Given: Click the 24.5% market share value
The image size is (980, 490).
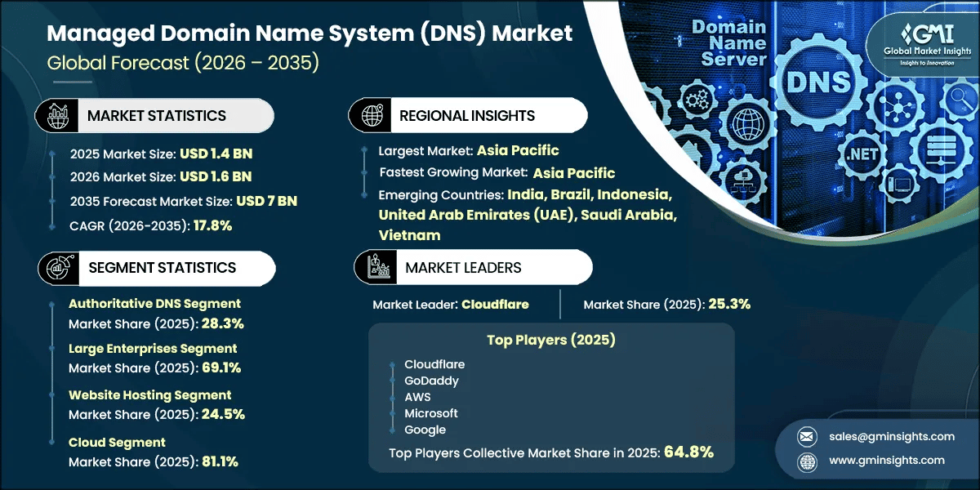Looking at the screenshot, I should tap(225, 414).
